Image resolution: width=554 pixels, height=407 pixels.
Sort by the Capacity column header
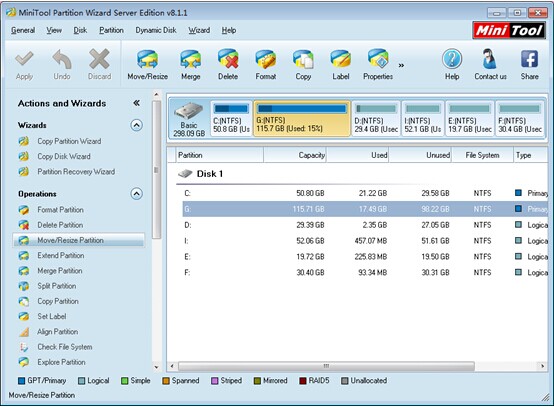click(x=295, y=155)
